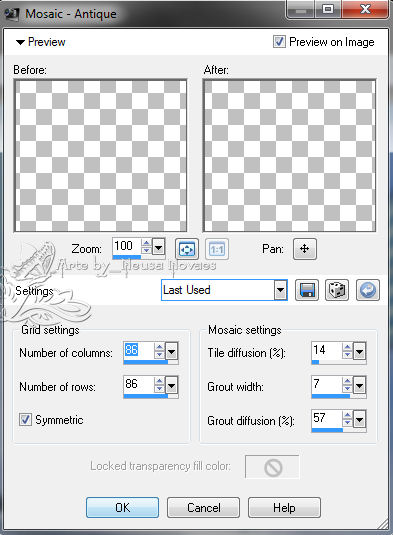The image size is (393, 535).
Task: Open the Grout diffusion dropdown arrow
Action: pyautogui.click(x=360, y=419)
